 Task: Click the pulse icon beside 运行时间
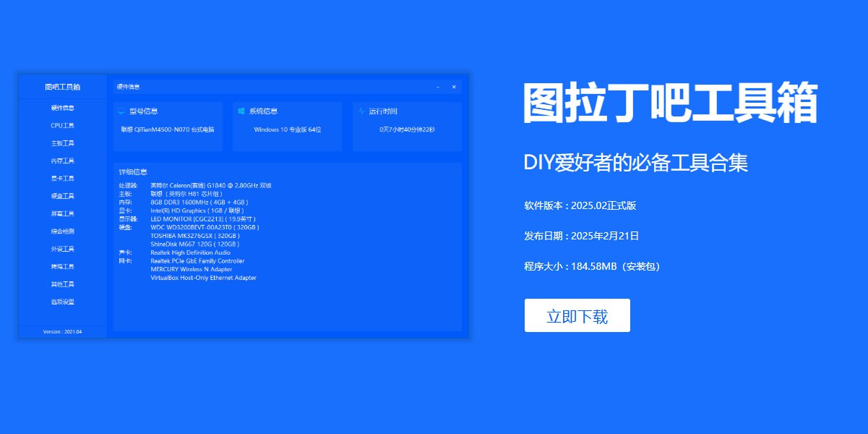[x=361, y=111]
